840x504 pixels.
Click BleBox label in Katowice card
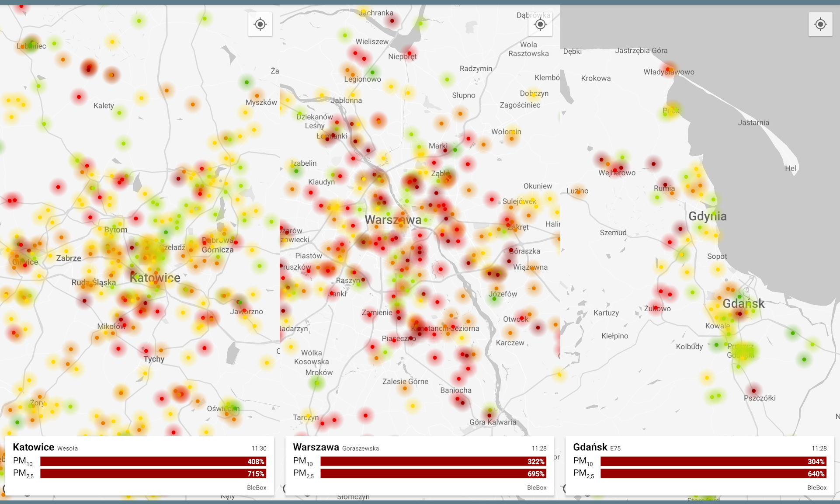257,487
